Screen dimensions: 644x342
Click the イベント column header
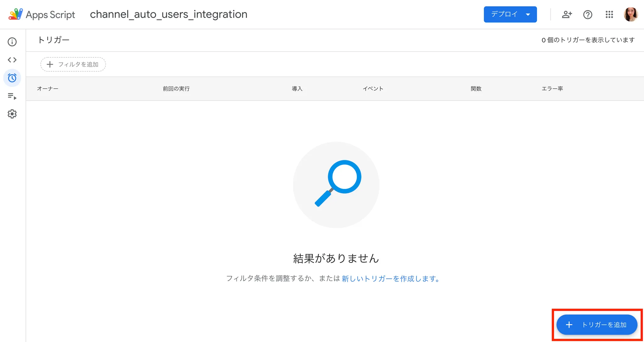[373, 89]
